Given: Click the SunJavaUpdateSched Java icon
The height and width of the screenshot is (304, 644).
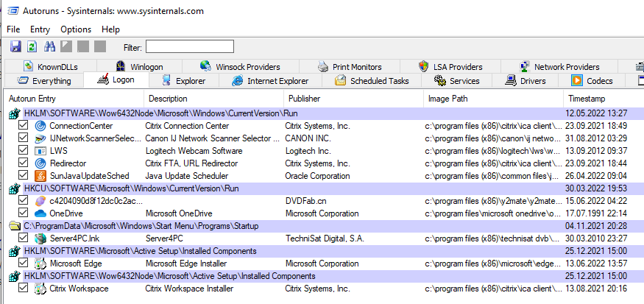Looking at the screenshot, I should [x=40, y=176].
